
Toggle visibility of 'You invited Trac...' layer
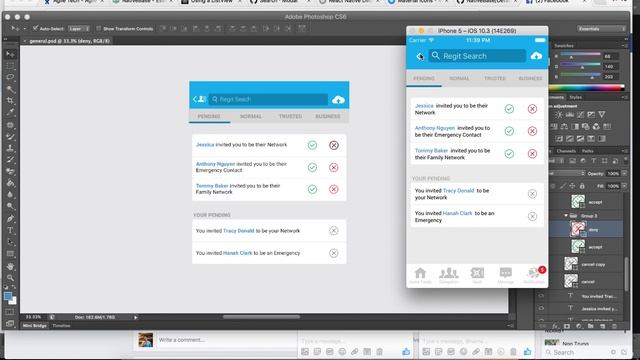[541, 296]
